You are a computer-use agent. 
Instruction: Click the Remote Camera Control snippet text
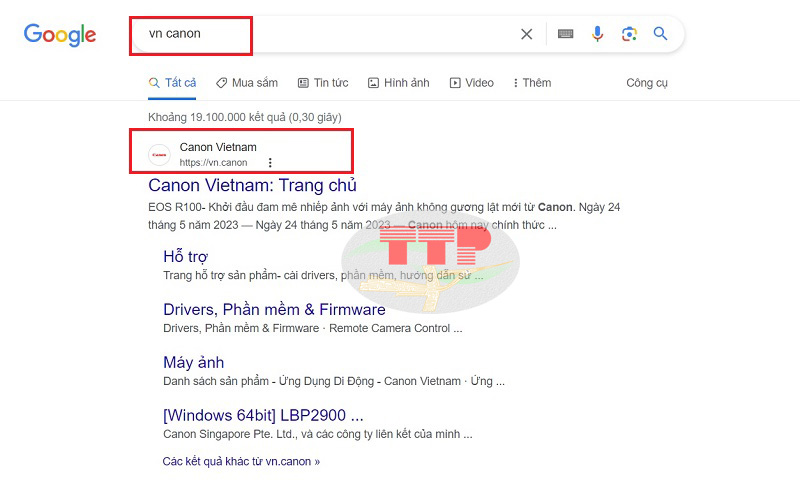pyautogui.click(x=395, y=329)
